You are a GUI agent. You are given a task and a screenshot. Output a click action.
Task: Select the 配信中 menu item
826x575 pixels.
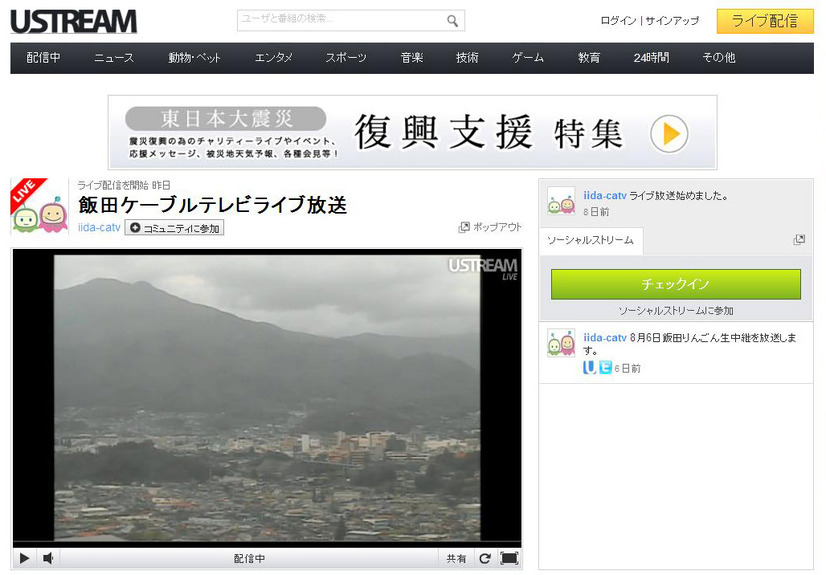(43, 57)
